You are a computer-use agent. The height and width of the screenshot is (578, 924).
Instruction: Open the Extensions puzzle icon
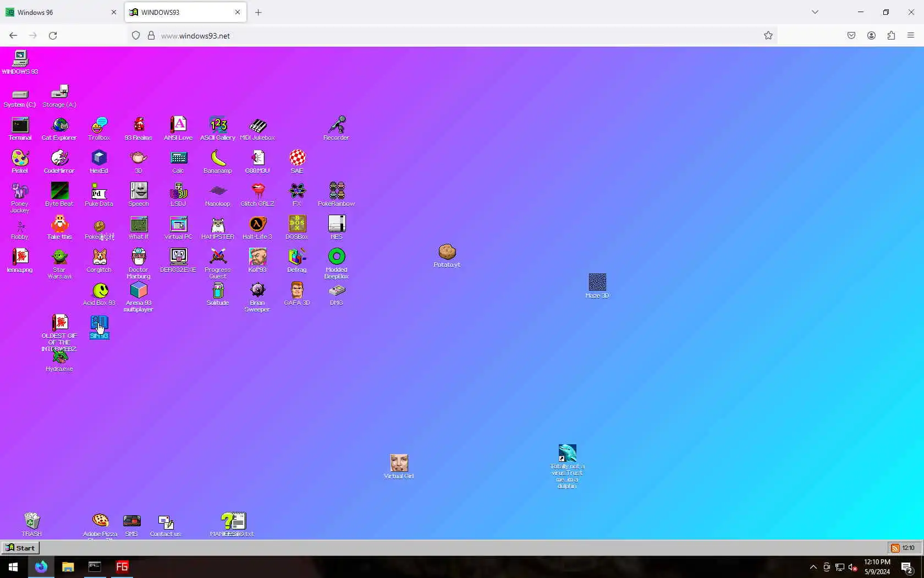pyautogui.click(x=891, y=36)
